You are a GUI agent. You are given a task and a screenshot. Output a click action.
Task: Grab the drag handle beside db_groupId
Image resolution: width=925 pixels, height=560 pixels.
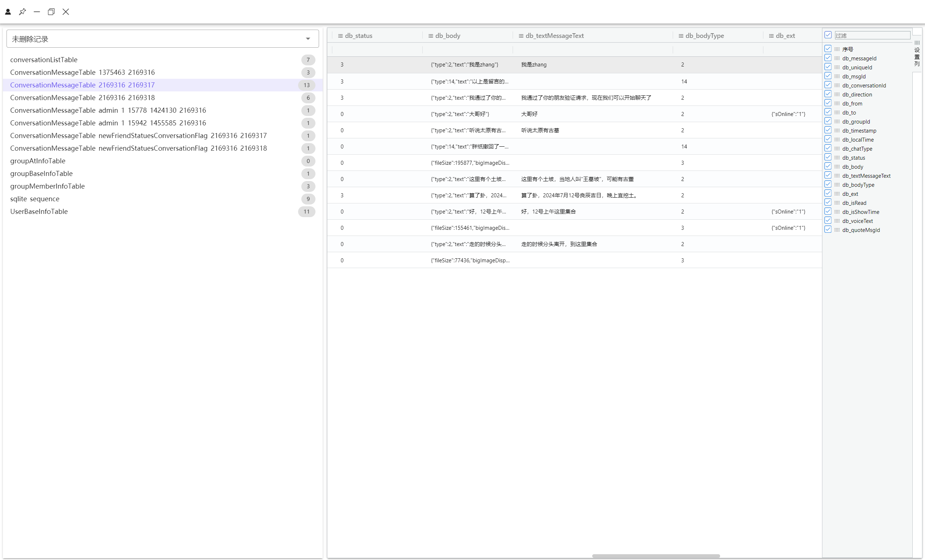coord(837,121)
